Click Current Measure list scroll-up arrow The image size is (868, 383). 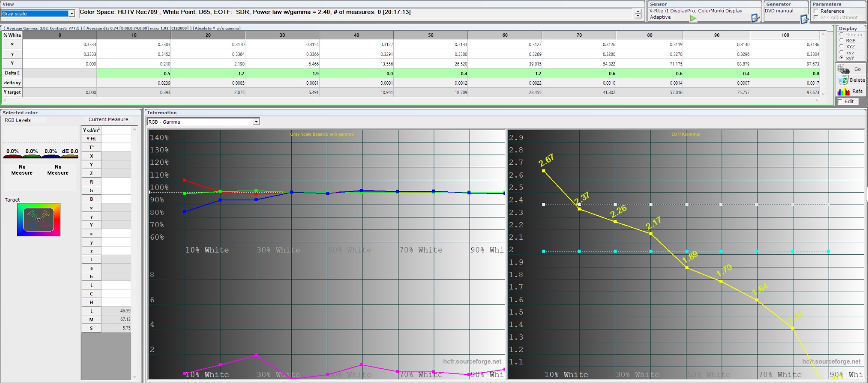tap(135, 129)
